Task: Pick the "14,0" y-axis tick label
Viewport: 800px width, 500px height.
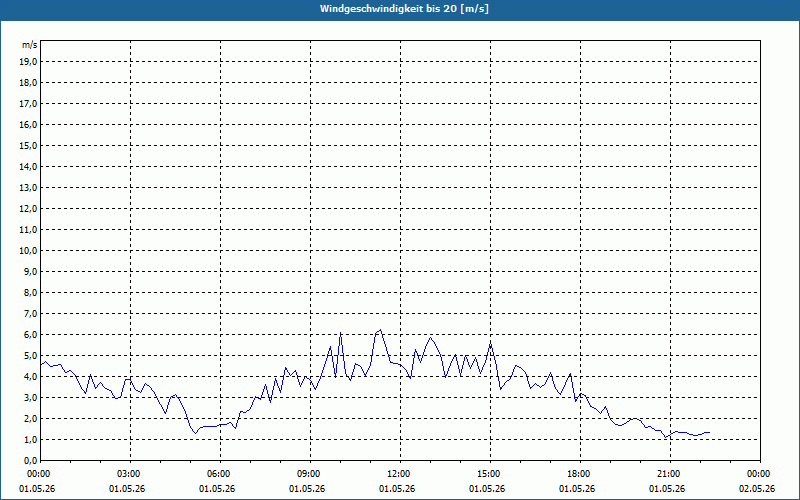Action: coord(28,166)
